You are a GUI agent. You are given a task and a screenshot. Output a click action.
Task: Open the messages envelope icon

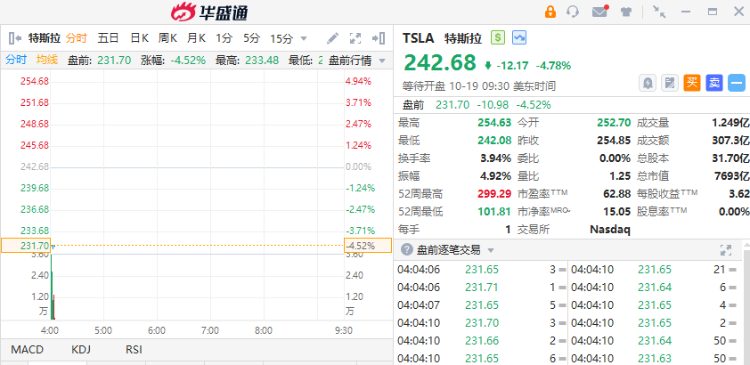[x=600, y=11]
